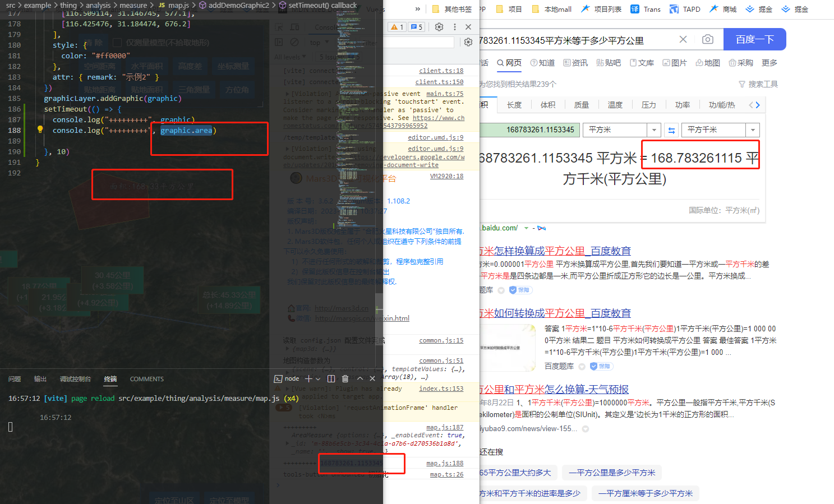Screen dimensions: 834x504
Task: Switch to the 输出 panel tab
Action: 40,379
